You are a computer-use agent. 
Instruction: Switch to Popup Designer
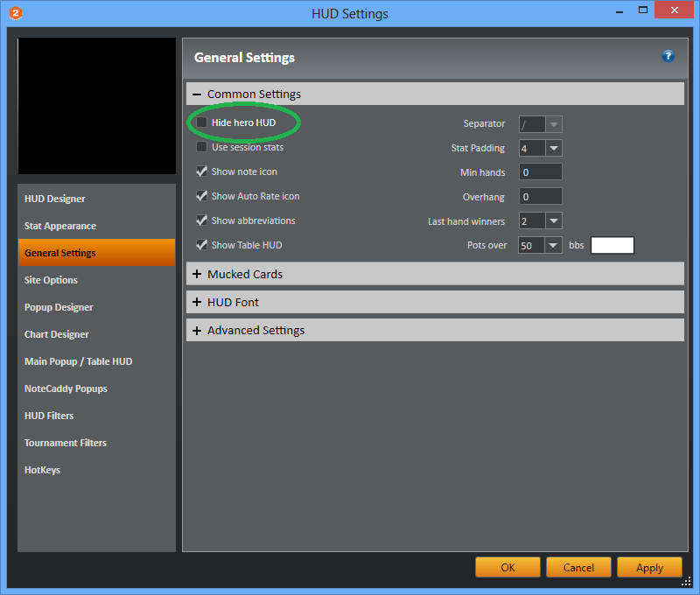pos(96,307)
